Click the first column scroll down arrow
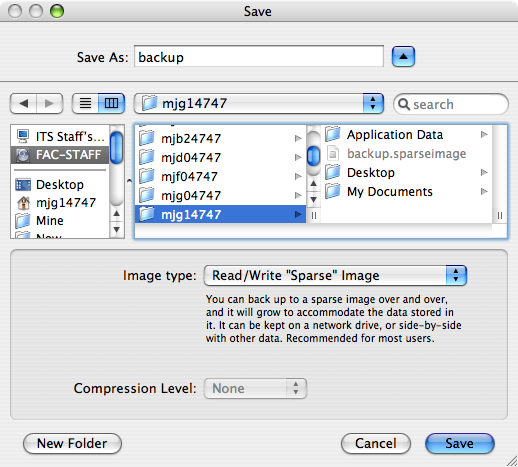The height and width of the screenshot is (467, 518). (313, 199)
